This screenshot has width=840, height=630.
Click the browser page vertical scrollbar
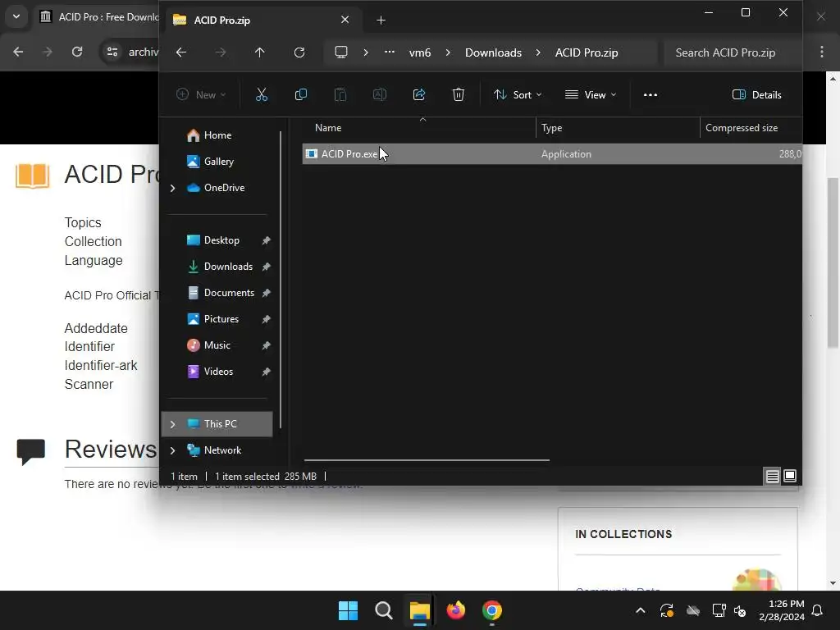[x=833, y=262]
